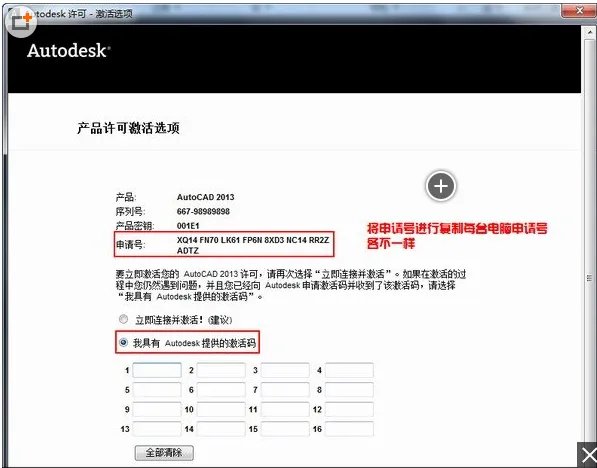Click serial number 667-98989898
Viewport: 597px width, 468px height.
203,211
